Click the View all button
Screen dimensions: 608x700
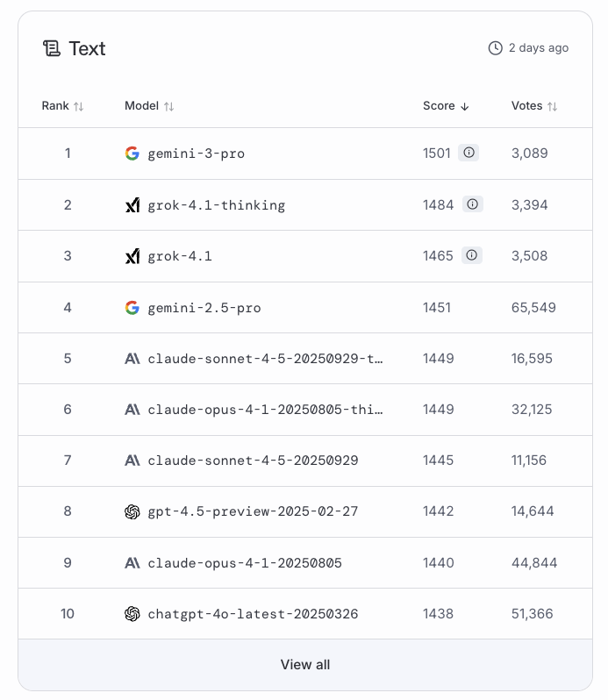(305, 665)
